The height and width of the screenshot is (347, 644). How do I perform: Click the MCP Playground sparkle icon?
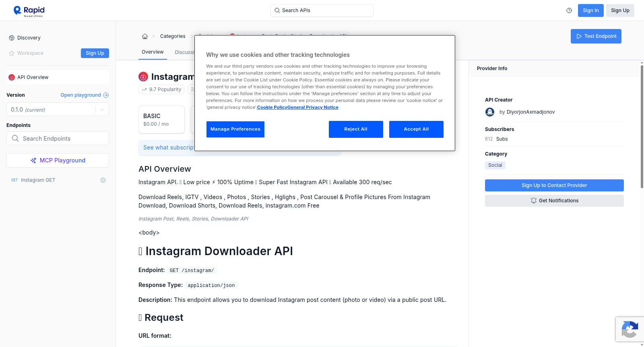pyautogui.click(x=33, y=160)
